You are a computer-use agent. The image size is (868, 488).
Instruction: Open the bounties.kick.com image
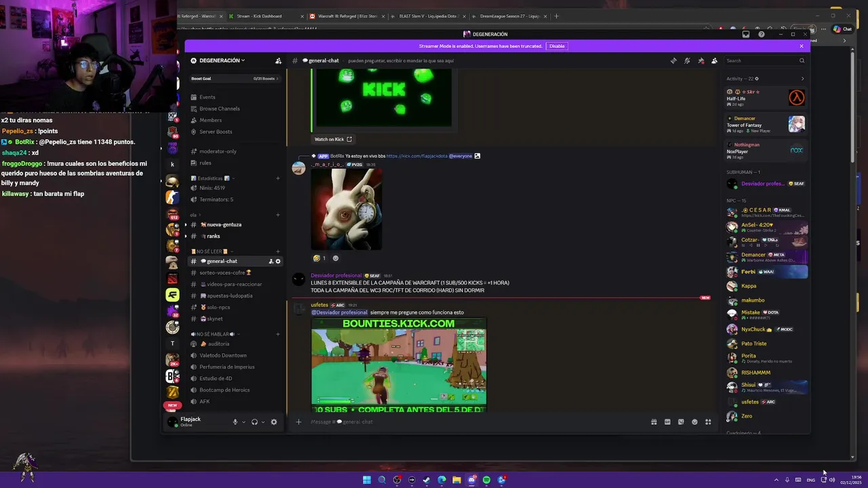pyautogui.click(x=399, y=365)
